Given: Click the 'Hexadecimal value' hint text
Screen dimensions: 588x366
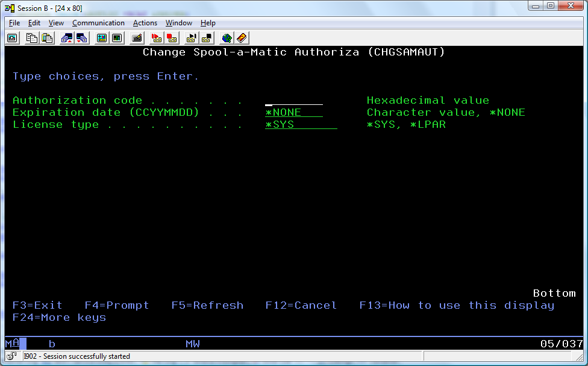Looking at the screenshot, I should click(x=428, y=101).
